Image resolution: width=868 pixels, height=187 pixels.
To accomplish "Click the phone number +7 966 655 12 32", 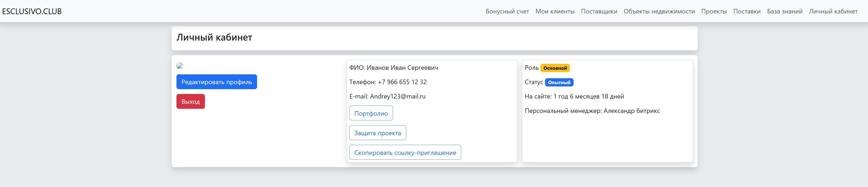I will [402, 82].
